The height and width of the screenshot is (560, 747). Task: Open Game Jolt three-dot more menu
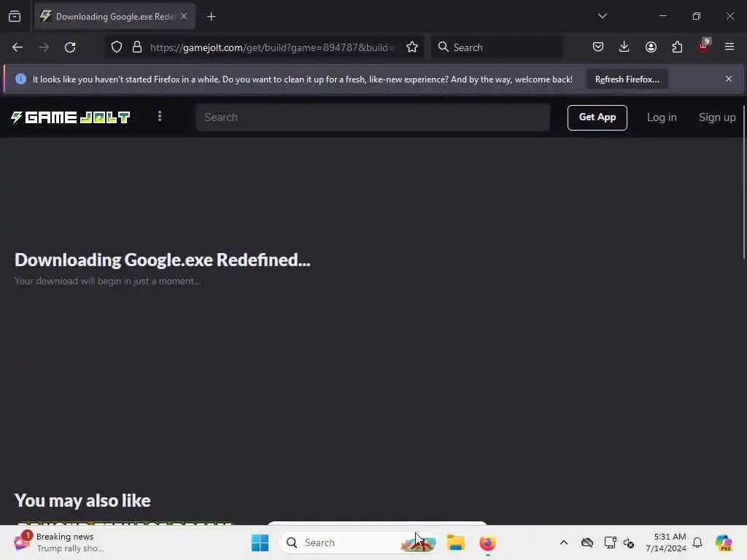coord(160,117)
